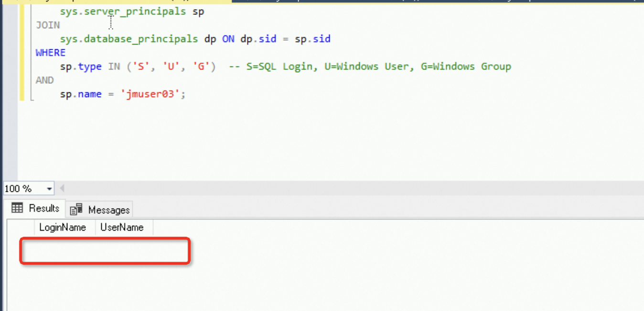This screenshot has height=311, width=644.
Task: Click sys.database_principals in the query text
Action: (129, 39)
